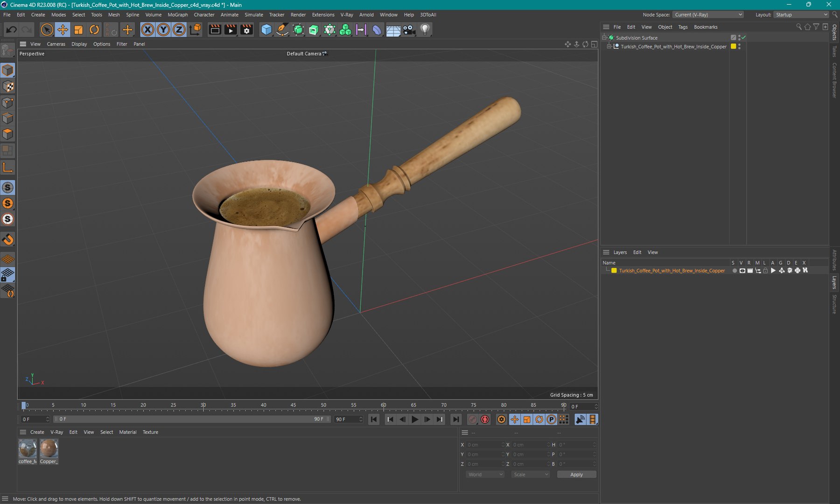Toggle Z axis lock

pyautogui.click(x=179, y=30)
